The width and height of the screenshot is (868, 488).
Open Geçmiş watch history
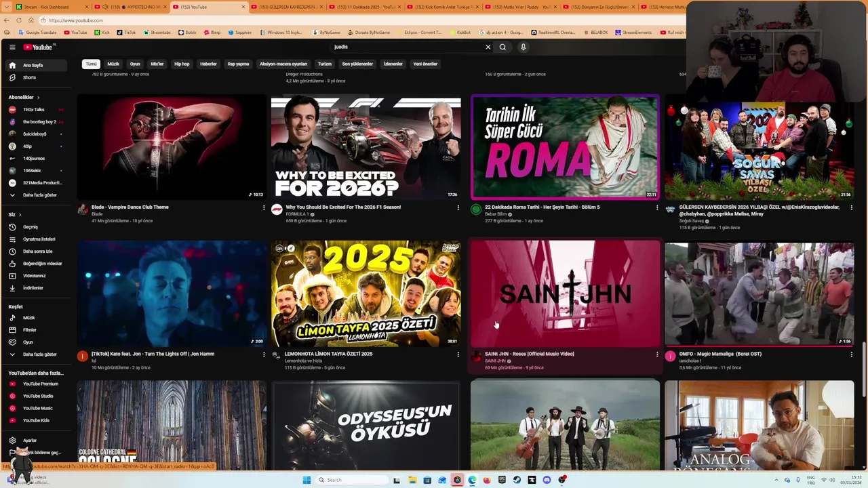click(36, 227)
